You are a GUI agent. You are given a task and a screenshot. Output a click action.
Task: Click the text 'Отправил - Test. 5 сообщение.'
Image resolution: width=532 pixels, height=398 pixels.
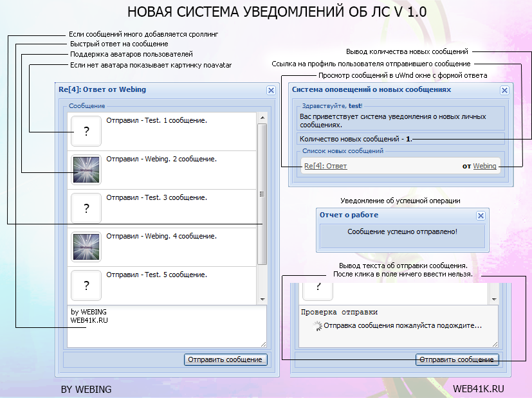[157, 275]
